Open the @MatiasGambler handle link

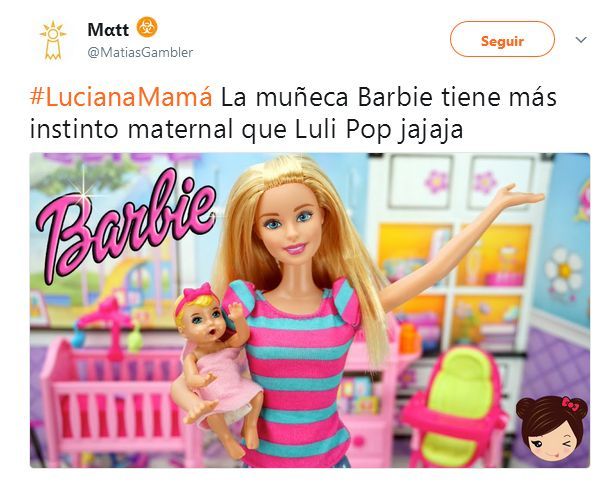[x=140, y=52]
